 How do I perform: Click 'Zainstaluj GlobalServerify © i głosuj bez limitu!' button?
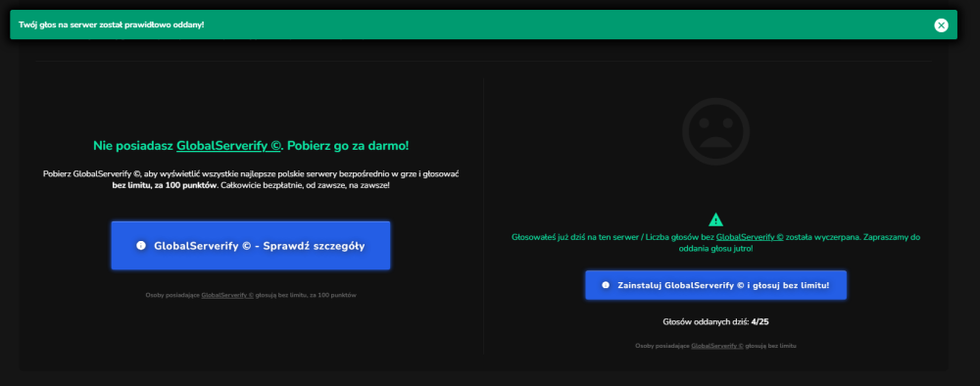point(715,285)
